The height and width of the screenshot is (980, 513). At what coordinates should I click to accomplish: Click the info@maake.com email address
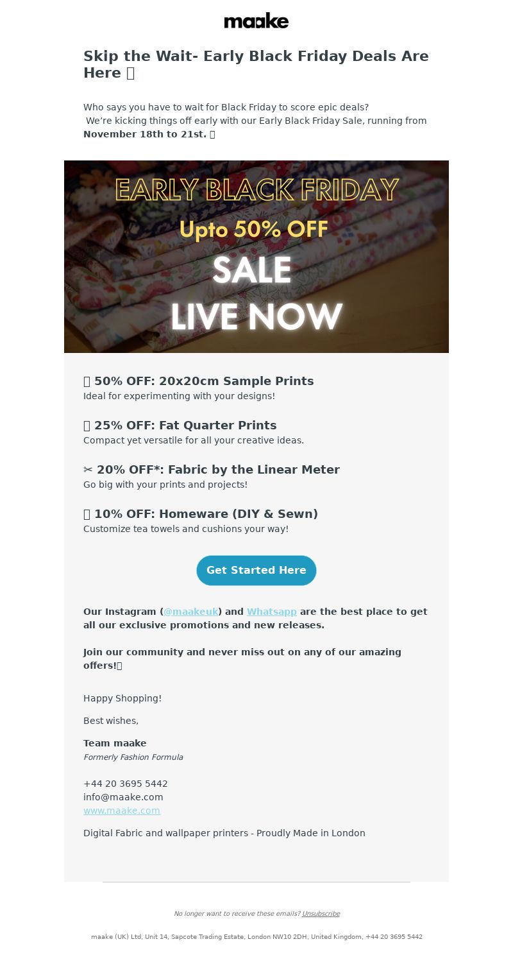tap(123, 797)
